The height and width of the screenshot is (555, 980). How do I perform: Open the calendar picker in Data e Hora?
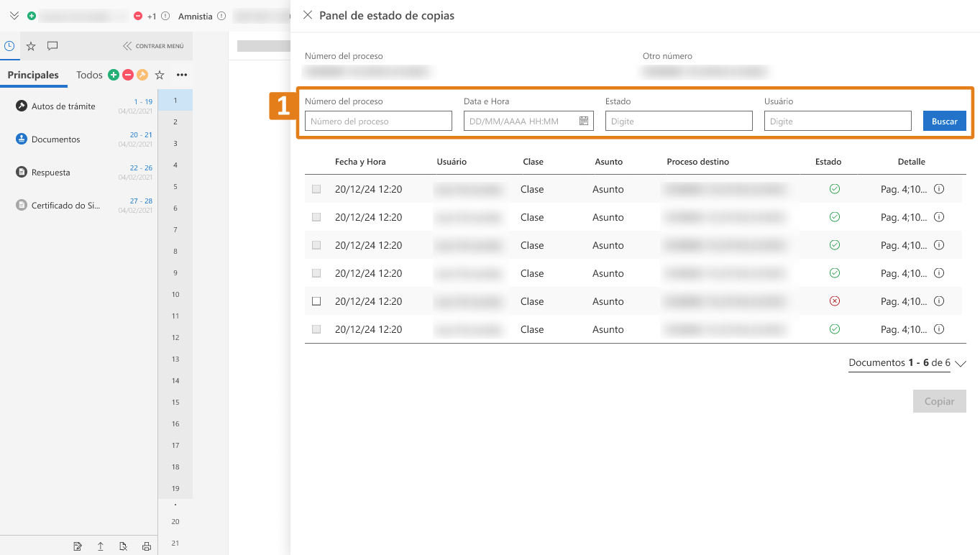584,121
